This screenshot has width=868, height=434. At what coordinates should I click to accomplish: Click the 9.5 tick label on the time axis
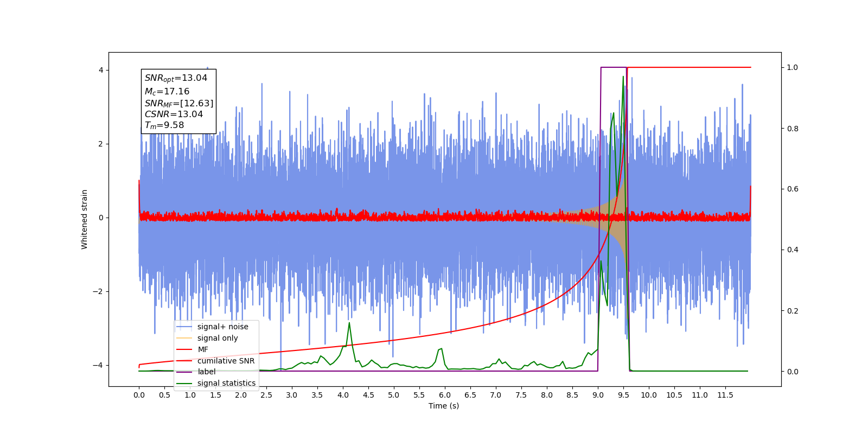623,395
